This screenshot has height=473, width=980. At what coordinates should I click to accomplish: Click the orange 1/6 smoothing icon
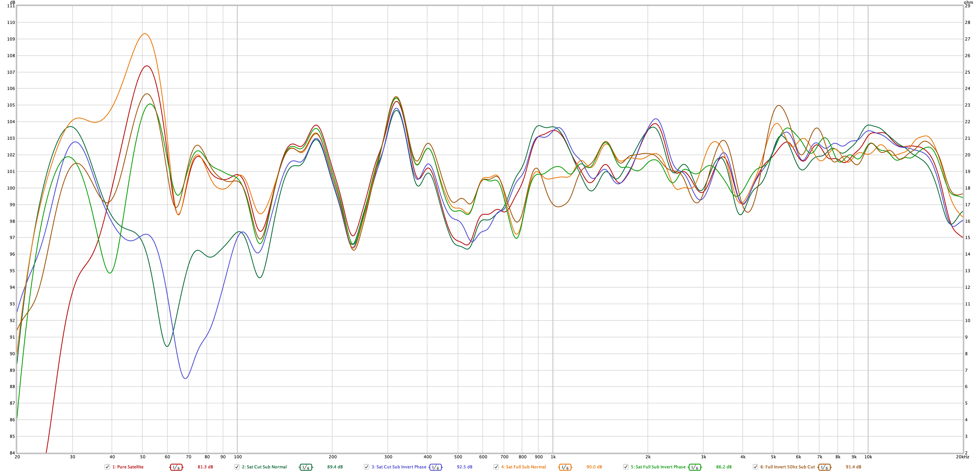[x=565, y=467]
